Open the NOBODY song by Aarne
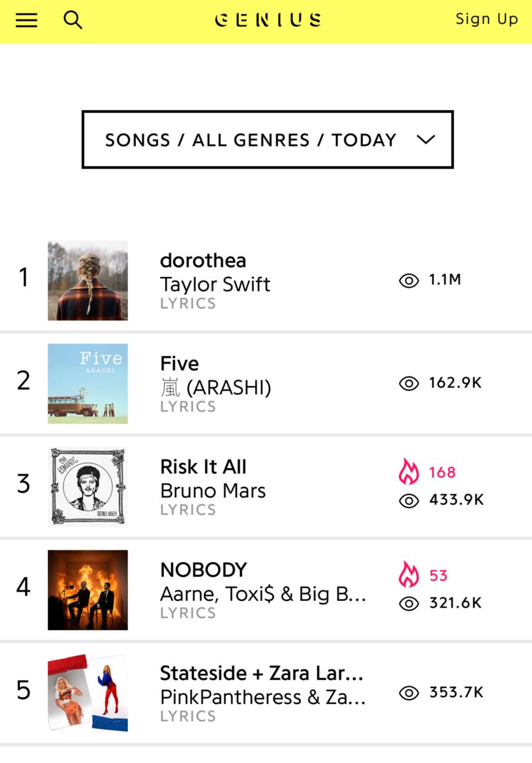Viewport: 532px width, 763px height. [x=203, y=570]
